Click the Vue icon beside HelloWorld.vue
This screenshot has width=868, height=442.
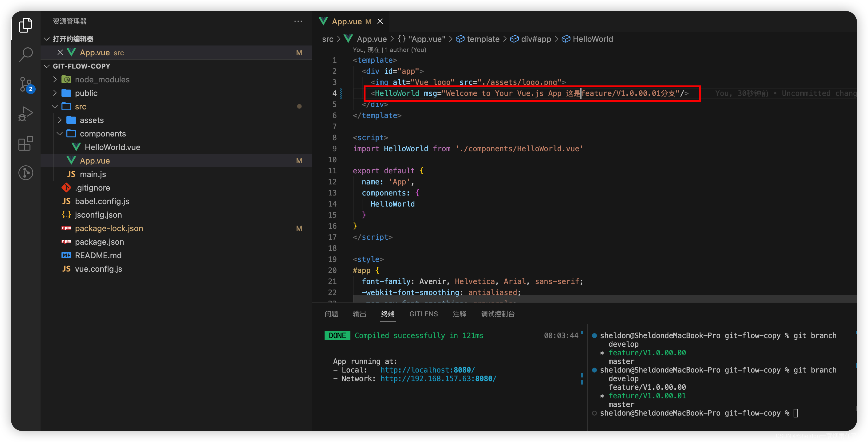(76, 147)
